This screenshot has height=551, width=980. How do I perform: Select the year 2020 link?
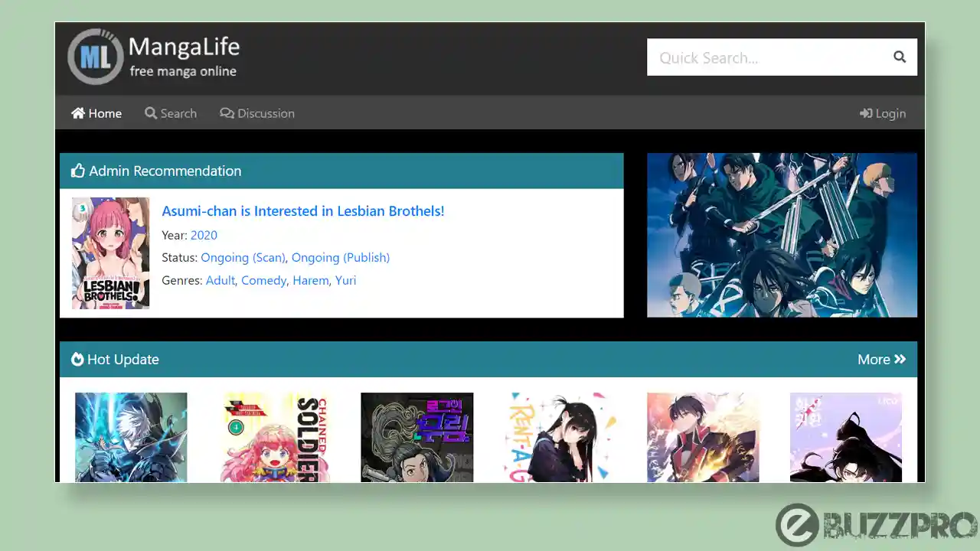pyautogui.click(x=204, y=235)
